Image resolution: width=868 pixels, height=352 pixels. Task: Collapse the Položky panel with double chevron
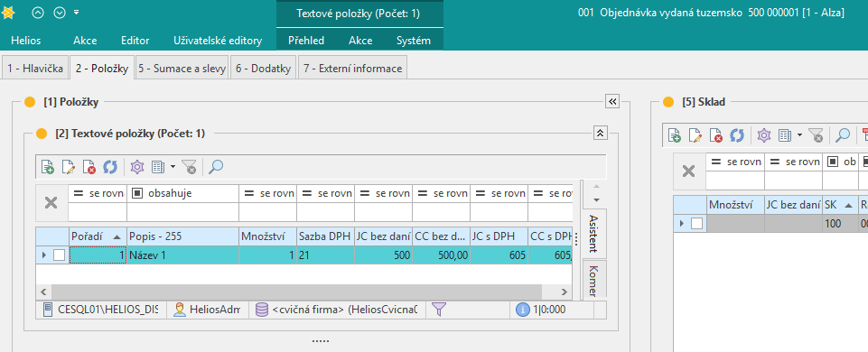[x=612, y=101]
